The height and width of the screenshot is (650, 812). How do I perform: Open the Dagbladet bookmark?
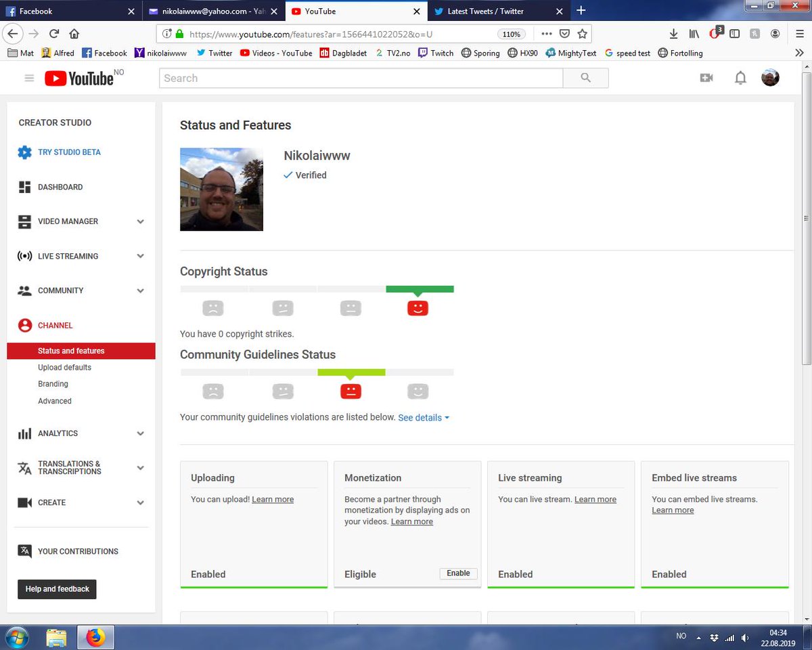pyautogui.click(x=344, y=53)
